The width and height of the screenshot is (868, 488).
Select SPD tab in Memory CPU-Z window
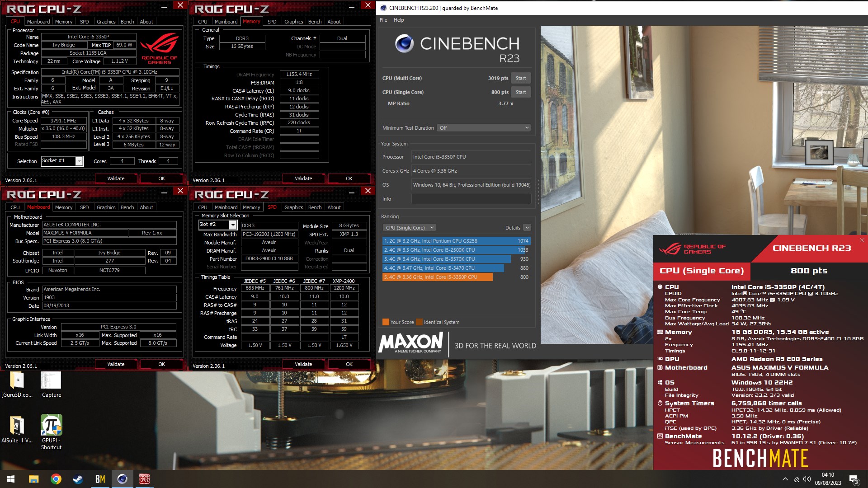coord(272,22)
